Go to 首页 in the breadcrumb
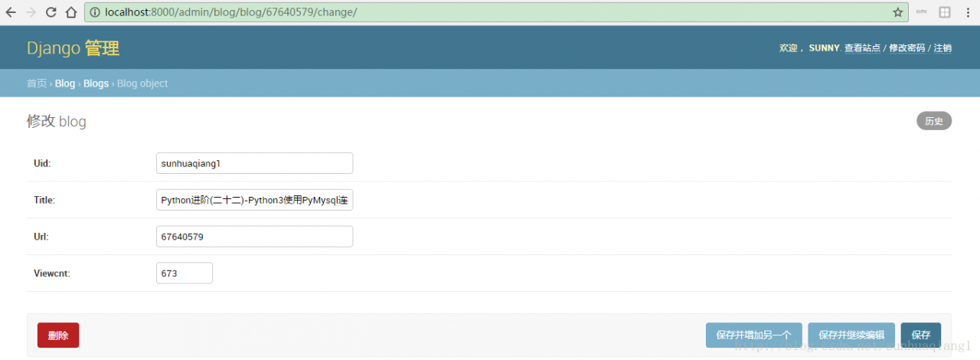Image resolution: width=980 pixels, height=360 pixels. pos(37,83)
